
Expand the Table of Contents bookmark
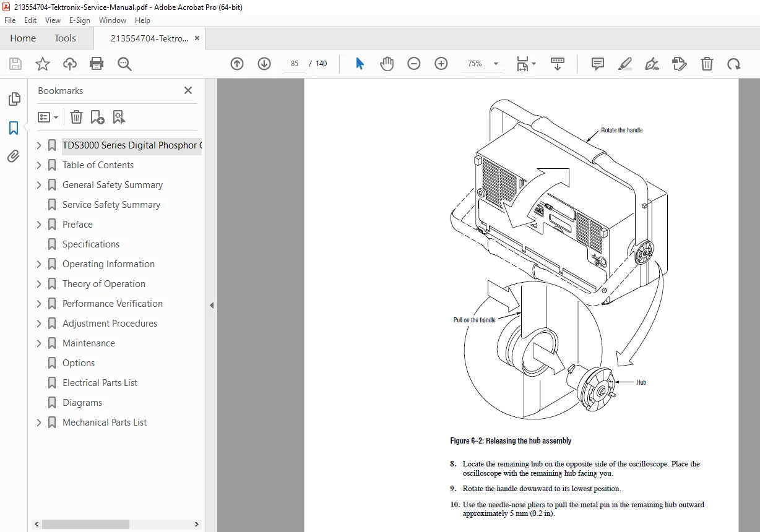coord(39,165)
